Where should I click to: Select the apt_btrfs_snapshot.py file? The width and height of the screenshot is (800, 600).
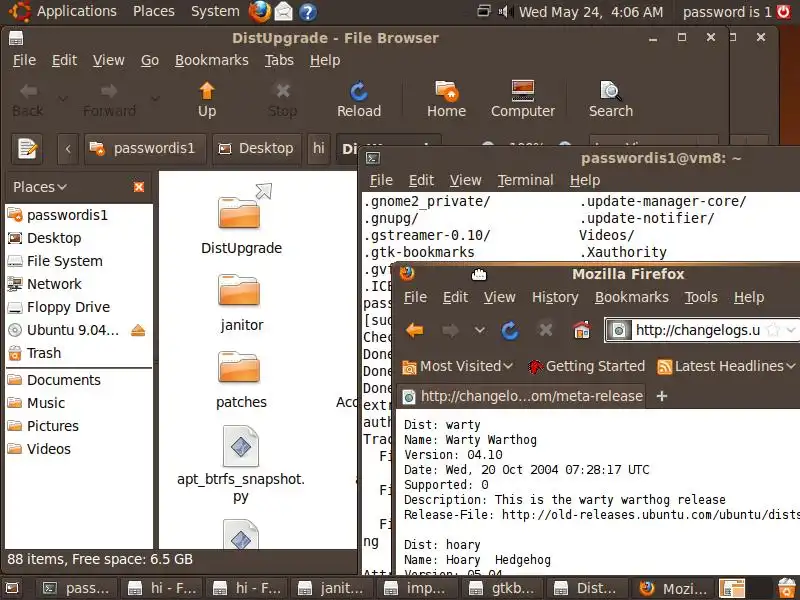pyautogui.click(x=241, y=446)
